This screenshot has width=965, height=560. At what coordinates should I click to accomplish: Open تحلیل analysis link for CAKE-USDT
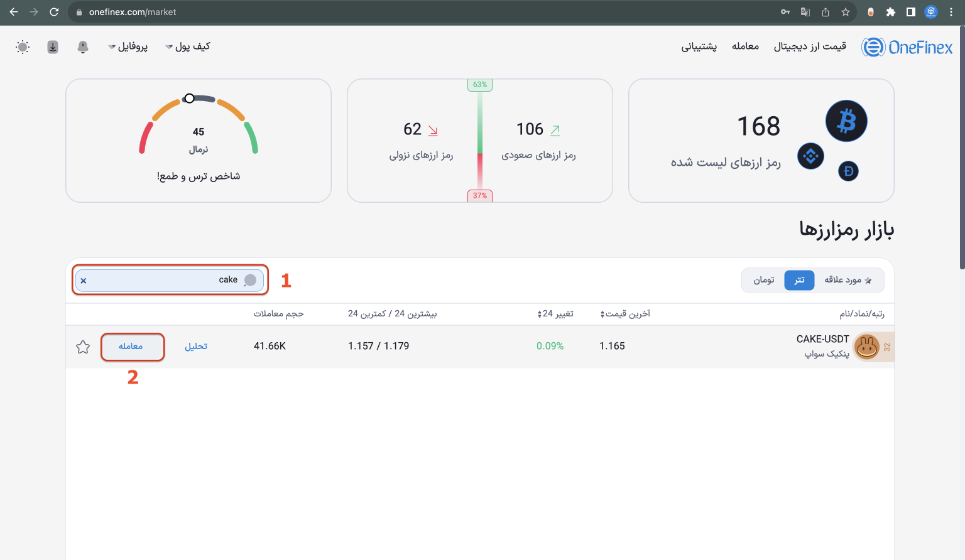click(x=196, y=347)
